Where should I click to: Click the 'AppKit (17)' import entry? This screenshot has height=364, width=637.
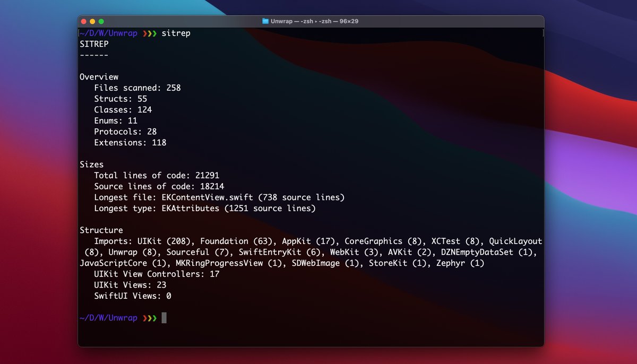[308, 241]
